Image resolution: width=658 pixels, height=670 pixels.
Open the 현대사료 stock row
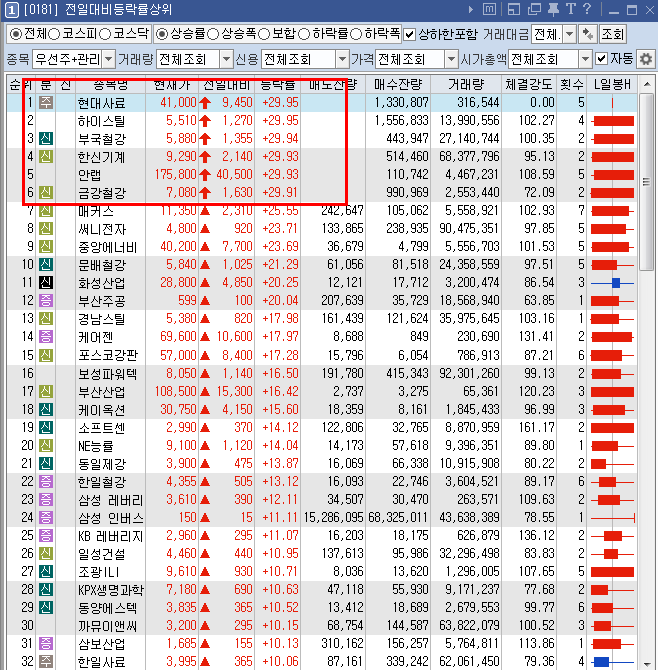(322, 103)
